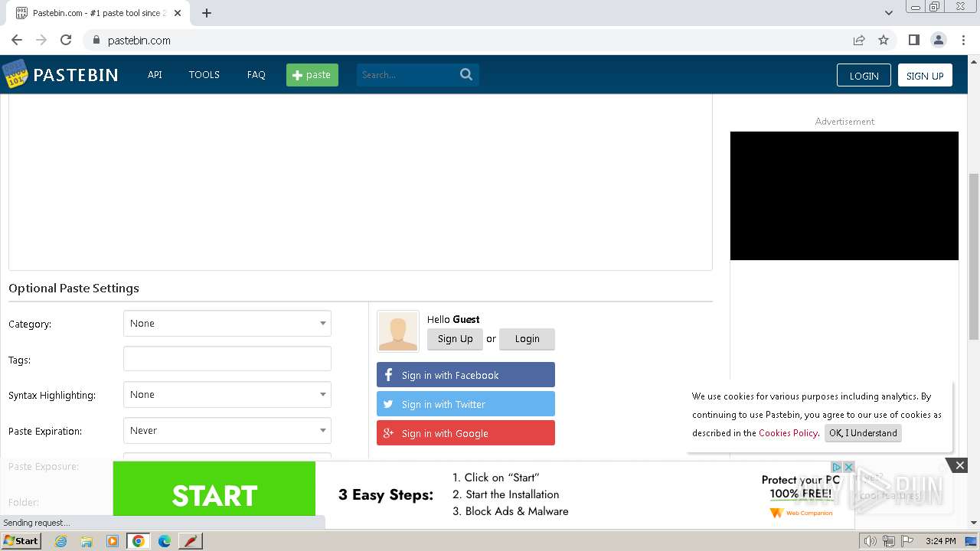The image size is (980, 551).
Task: Click the guest avatar picture
Action: (x=398, y=331)
